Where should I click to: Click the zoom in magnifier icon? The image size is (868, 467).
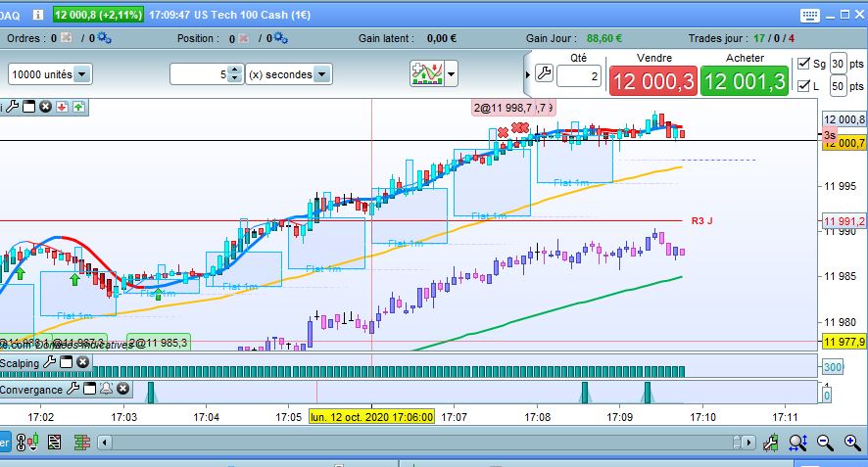(x=852, y=443)
